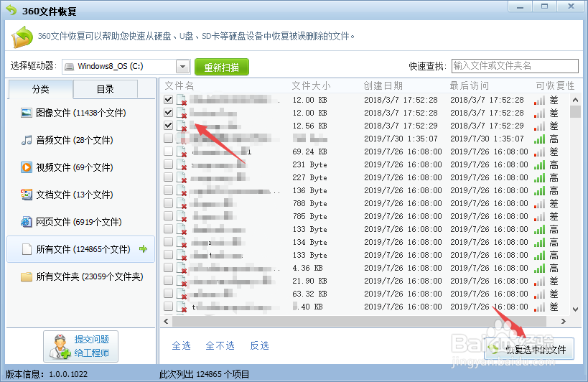The image size is (588, 382).
Task: Check the file created 2019/7/30 1:35:07
Action: [169, 139]
